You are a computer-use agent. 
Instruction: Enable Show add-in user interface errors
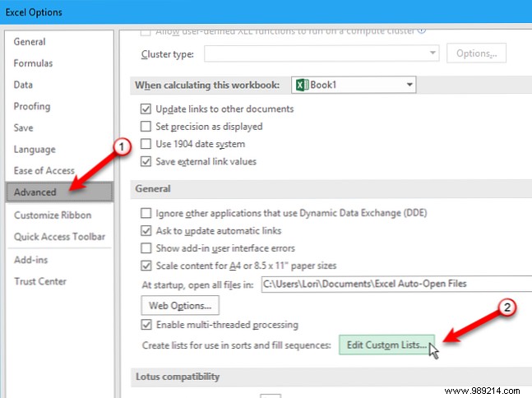pos(146,248)
